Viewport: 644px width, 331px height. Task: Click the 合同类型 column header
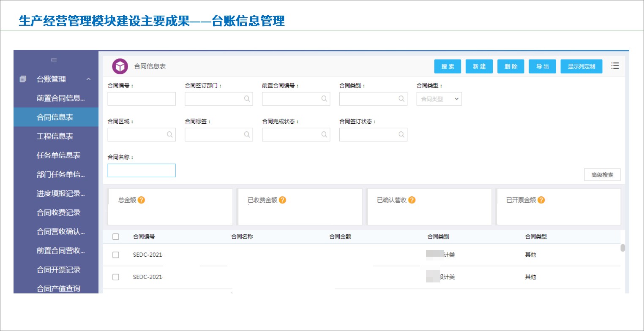click(536, 237)
